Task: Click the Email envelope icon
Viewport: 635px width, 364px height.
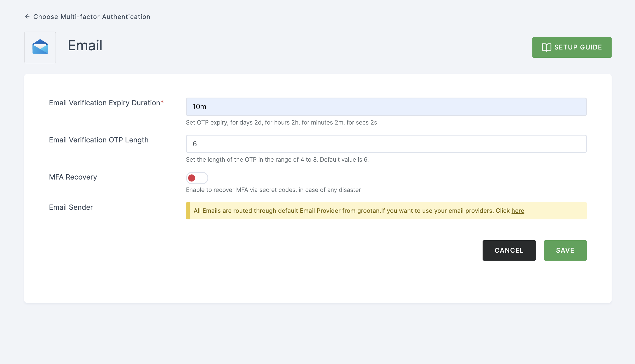Action: (x=40, y=47)
